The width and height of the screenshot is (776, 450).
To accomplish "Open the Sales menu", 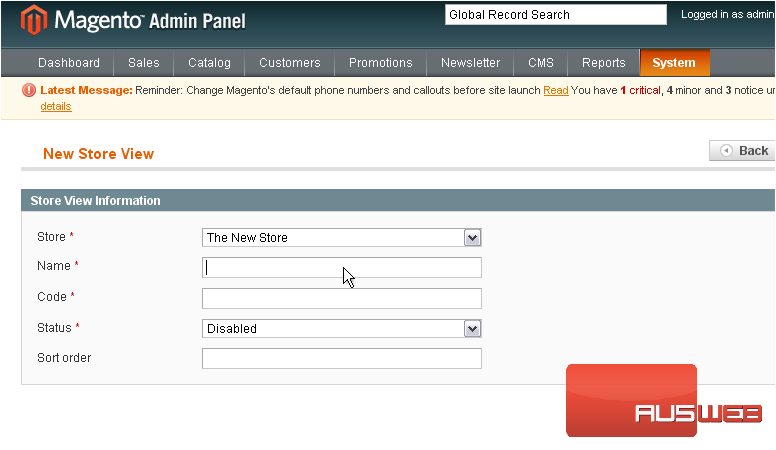I will 144,63.
